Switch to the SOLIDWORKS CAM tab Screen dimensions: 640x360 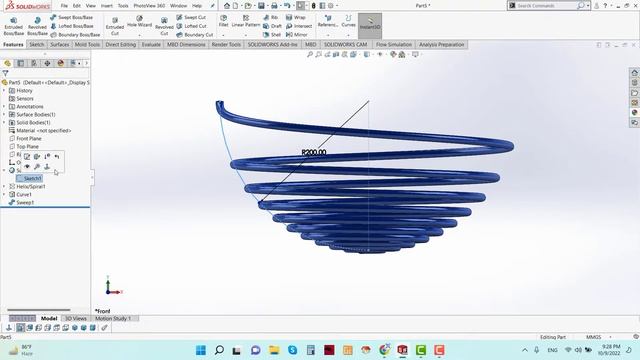point(345,44)
